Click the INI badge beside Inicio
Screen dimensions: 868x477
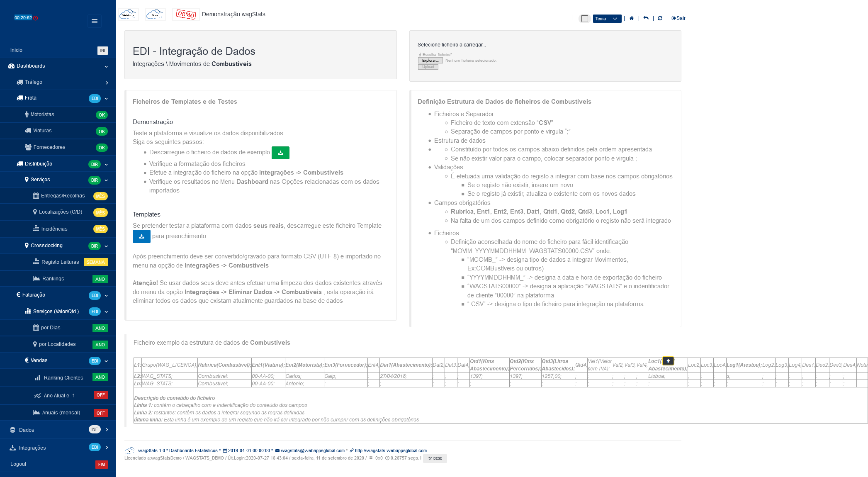click(x=102, y=51)
